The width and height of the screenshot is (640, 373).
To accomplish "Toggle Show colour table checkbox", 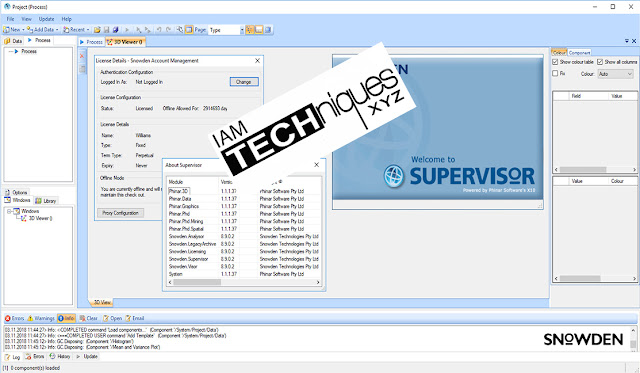I will [x=555, y=62].
